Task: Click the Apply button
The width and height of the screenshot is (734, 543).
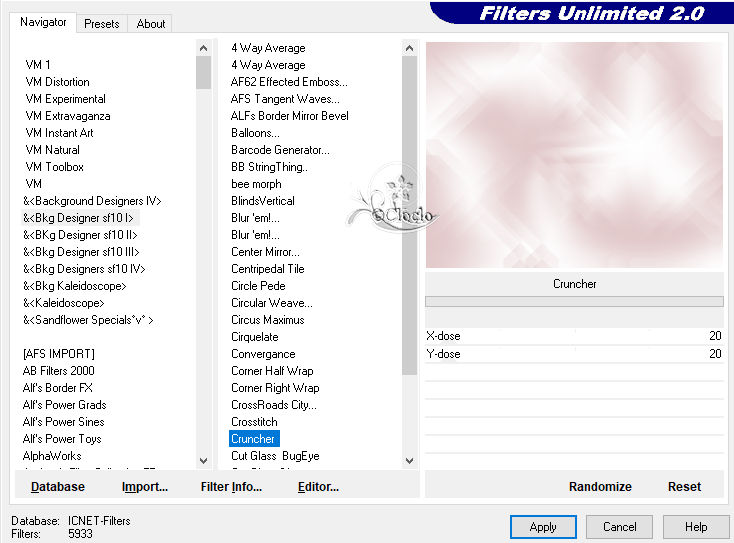Action: click(x=543, y=527)
